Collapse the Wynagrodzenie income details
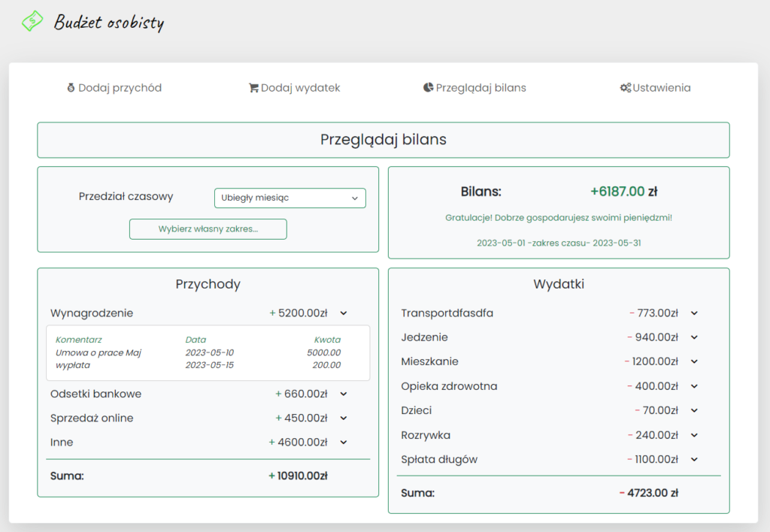The height and width of the screenshot is (532, 770). point(344,313)
